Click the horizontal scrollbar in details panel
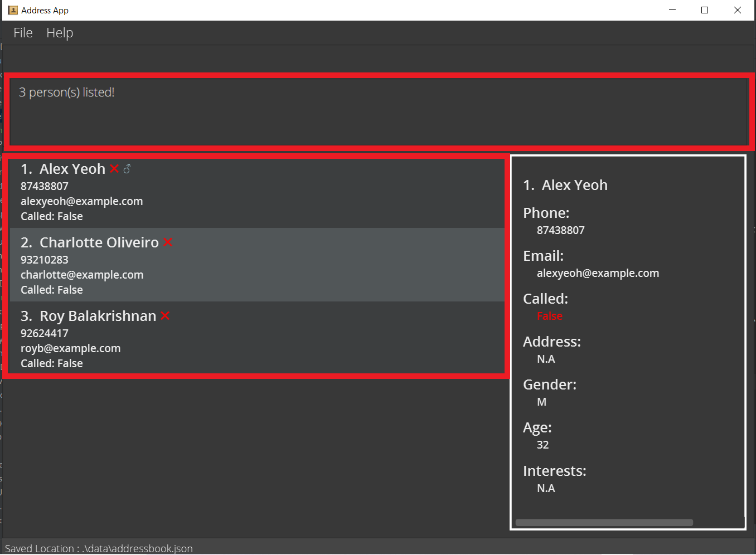 click(x=604, y=523)
